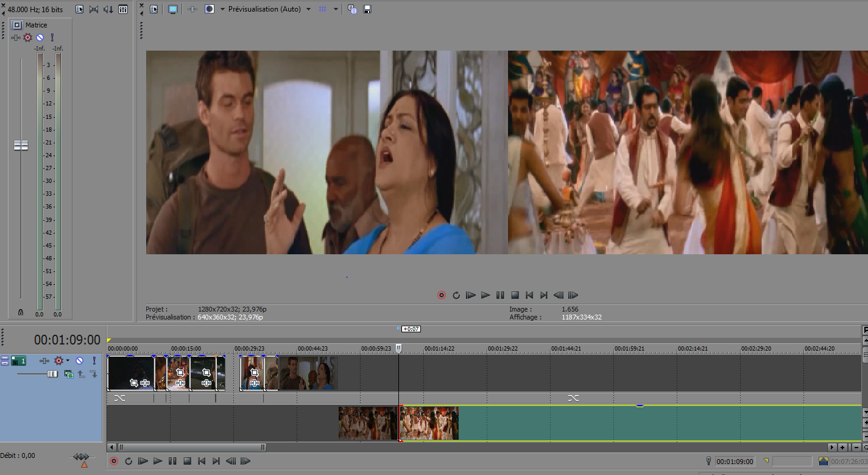This screenshot has height=475, width=868.
Task: Toggle external monitor preview
Action: pyautogui.click(x=172, y=9)
